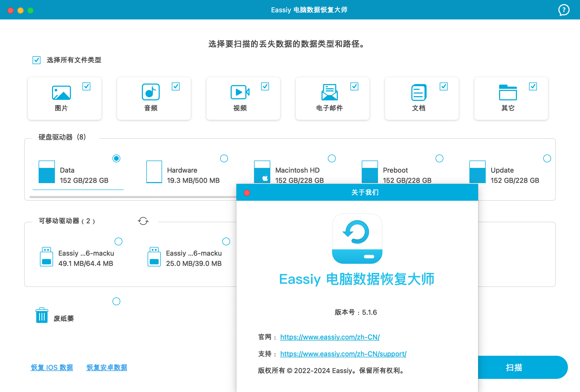Uncheck the 文档 checkbox
Image resolution: width=580 pixels, height=392 pixels.
click(444, 86)
